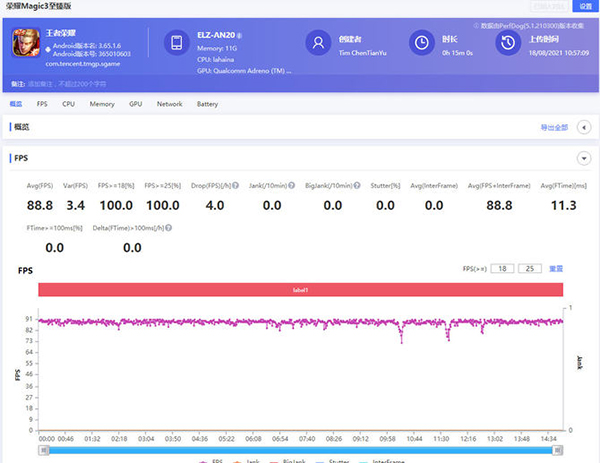Switch to the CPU tab

tap(68, 104)
